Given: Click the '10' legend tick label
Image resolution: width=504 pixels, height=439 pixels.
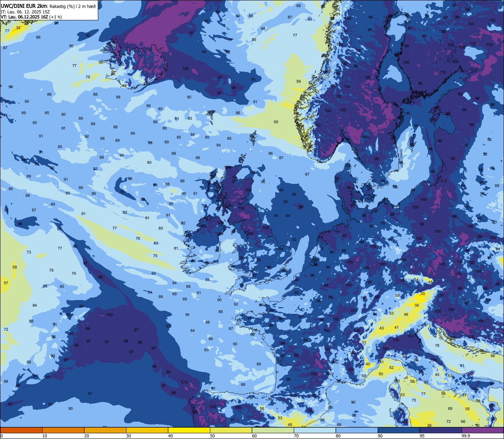Looking at the screenshot, I should (x=45, y=436).
